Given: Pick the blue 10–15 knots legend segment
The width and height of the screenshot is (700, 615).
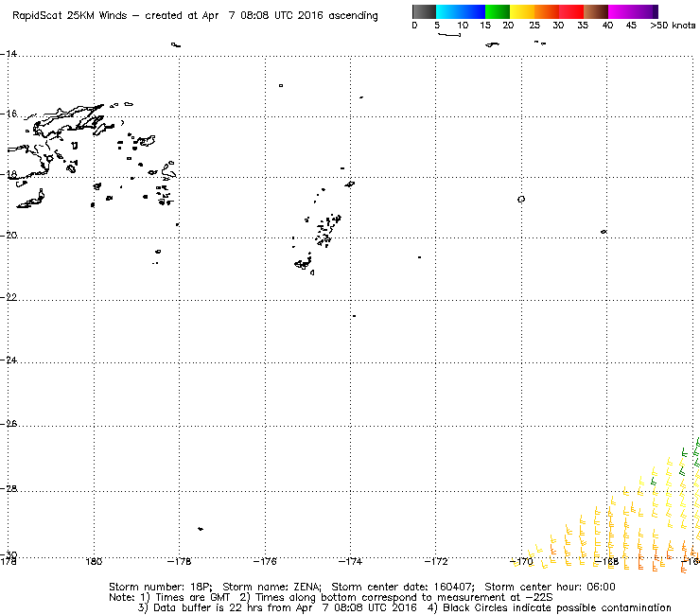Looking at the screenshot, I should (473, 11).
